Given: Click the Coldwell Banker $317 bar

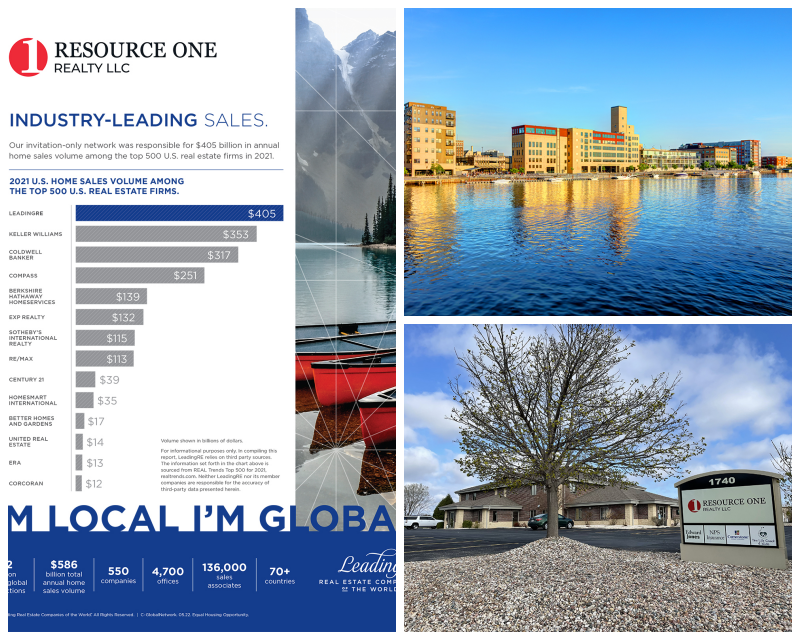Looking at the screenshot, I should pos(157,255).
